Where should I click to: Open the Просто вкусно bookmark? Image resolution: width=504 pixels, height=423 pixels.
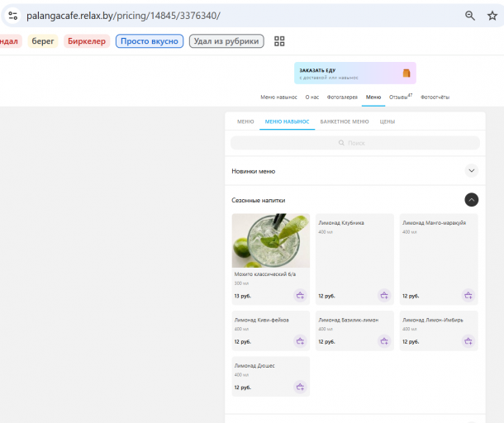[x=150, y=41]
